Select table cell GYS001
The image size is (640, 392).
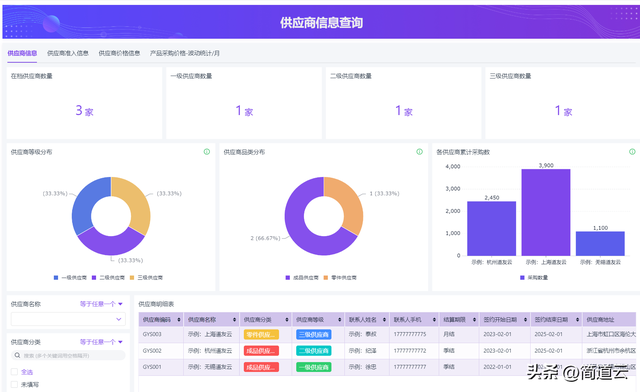(152, 367)
